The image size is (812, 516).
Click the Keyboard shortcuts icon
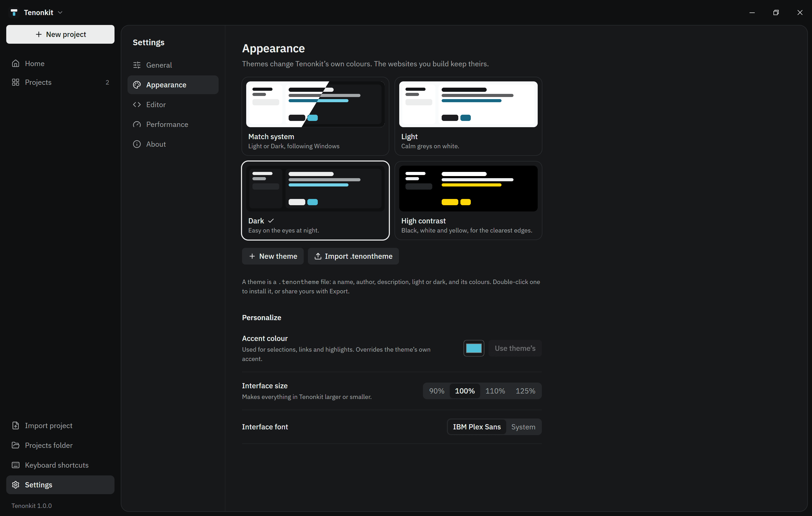pos(16,465)
